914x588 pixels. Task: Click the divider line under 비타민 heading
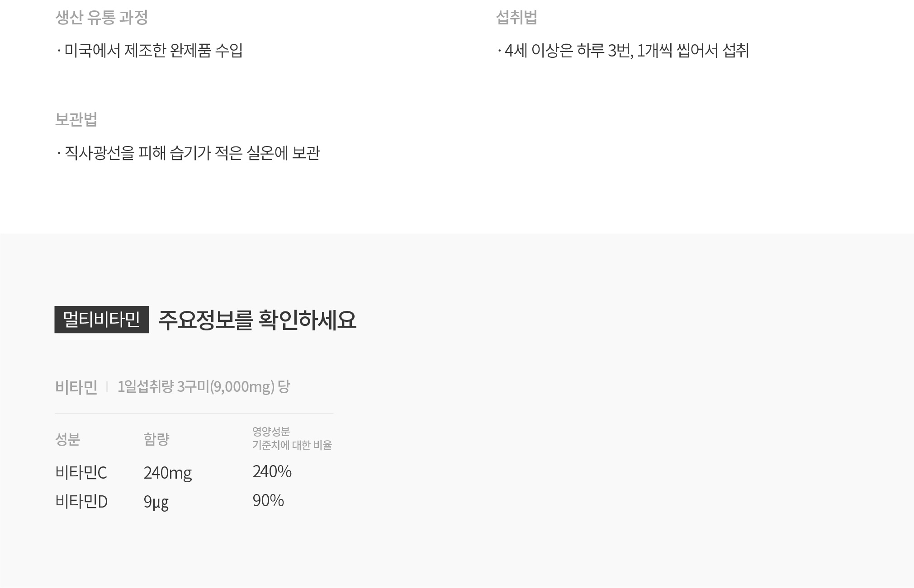[x=194, y=414]
